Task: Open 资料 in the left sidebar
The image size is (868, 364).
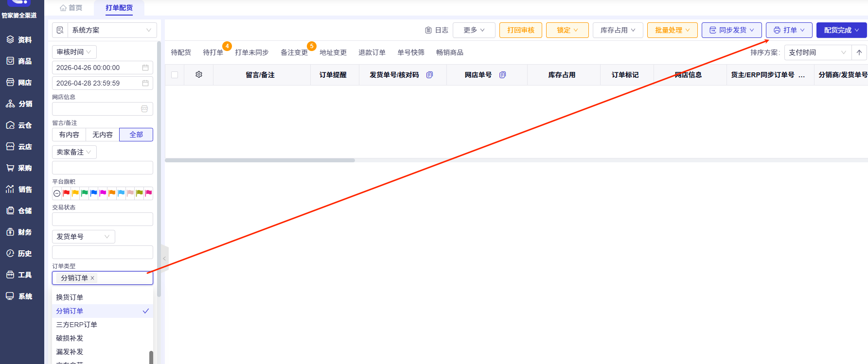Action: [x=19, y=40]
